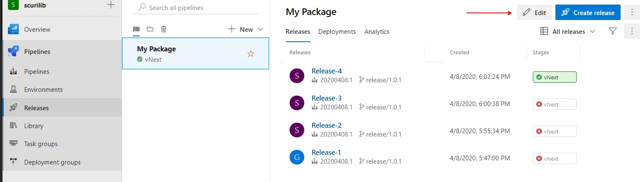Toggle the favorite star for My Package
This screenshot has width=644, height=182.
pos(251,53)
